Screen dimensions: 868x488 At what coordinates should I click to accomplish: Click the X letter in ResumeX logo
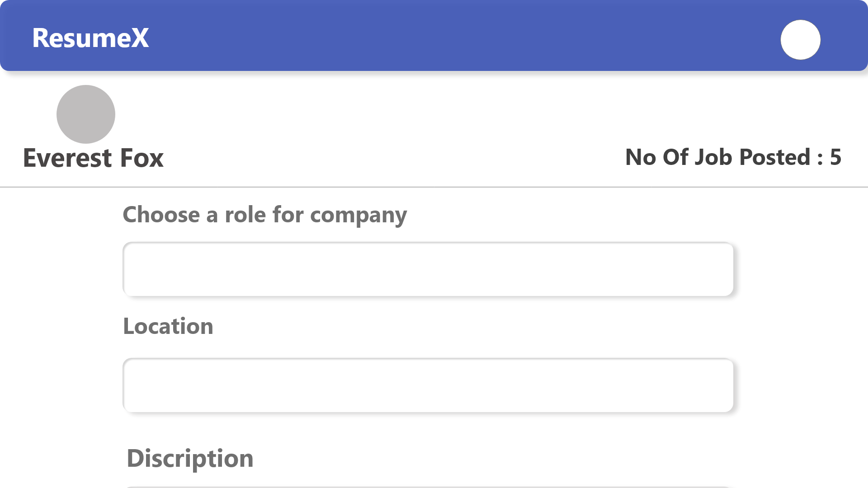tap(140, 38)
